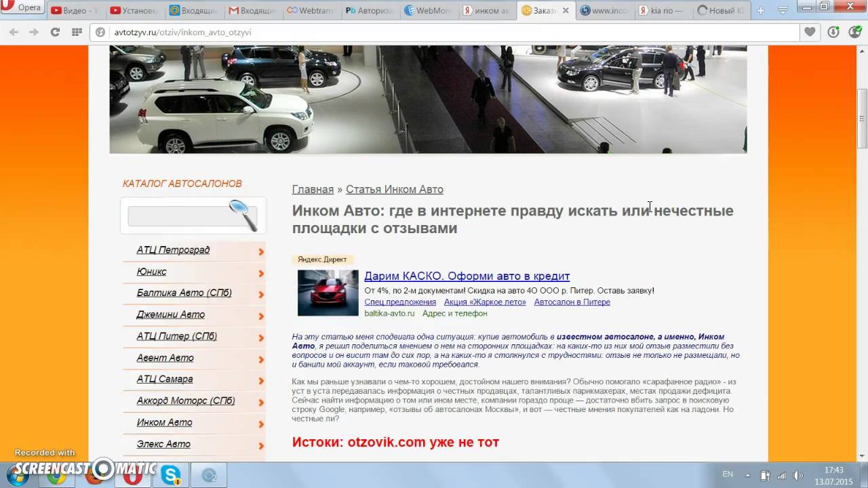This screenshot has width=868, height=488.
Task: Follow the Статья Инком Авто breadcrumb link
Action: pyautogui.click(x=395, y=190)
